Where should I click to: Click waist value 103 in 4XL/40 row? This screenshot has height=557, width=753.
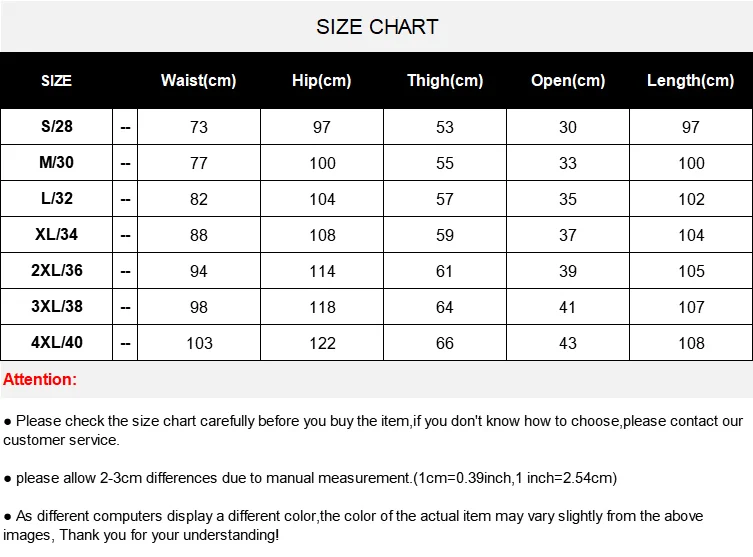click(x=199, y=343)
